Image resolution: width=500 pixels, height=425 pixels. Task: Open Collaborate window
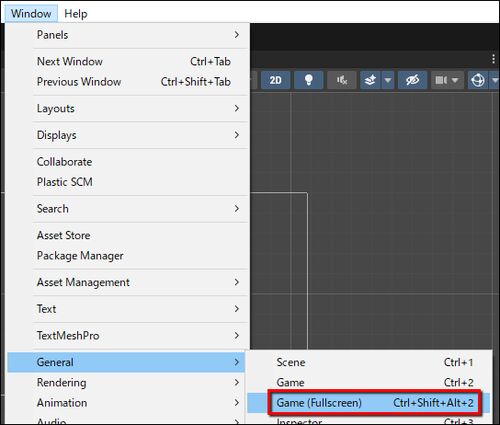tap(128, 162)
